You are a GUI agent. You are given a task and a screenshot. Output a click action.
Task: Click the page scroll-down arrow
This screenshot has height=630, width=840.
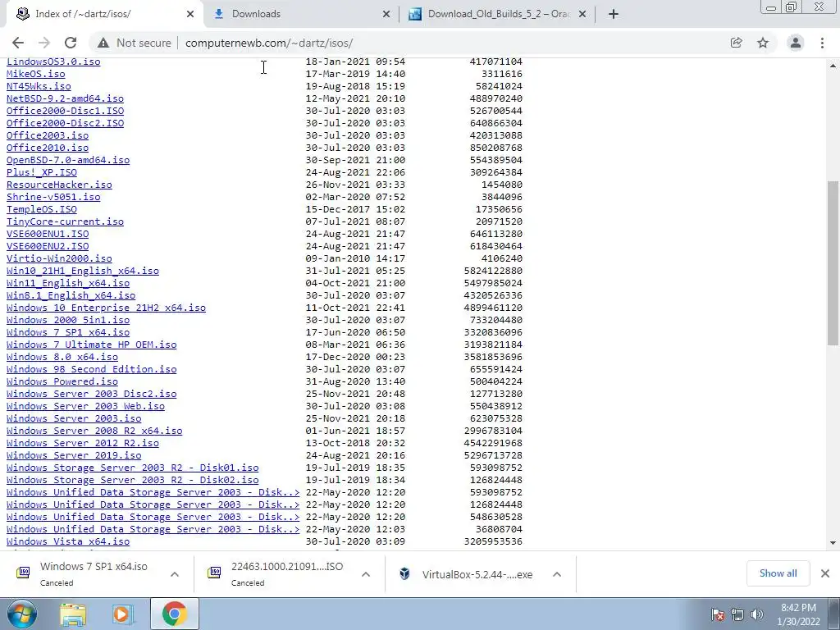(x=833, y=543)
